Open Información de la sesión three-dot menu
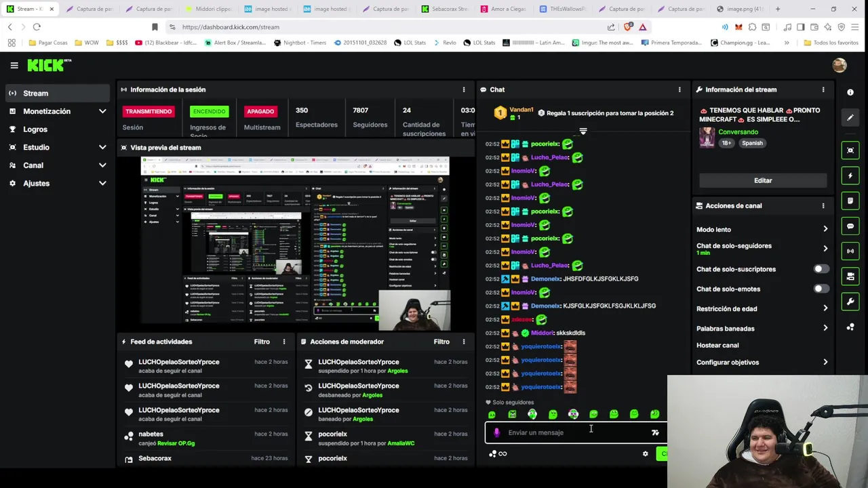The width and height of the screenshot is (868, 488). [464, 89]
